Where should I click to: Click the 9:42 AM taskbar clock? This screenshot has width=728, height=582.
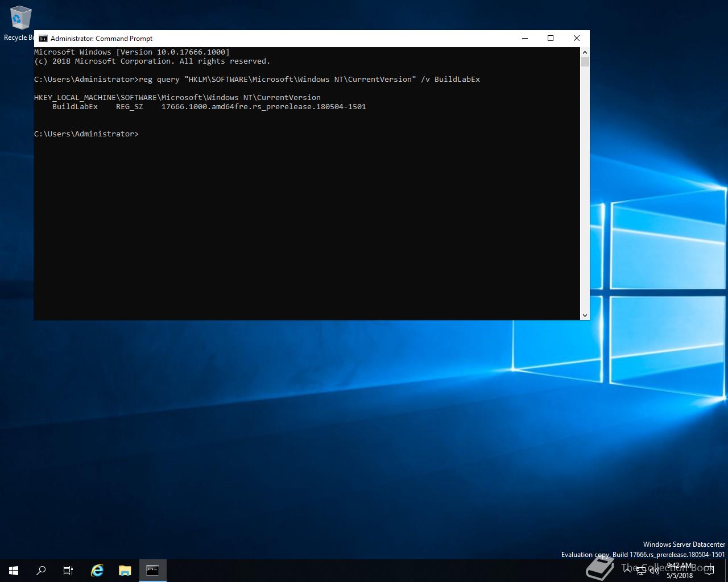pyautogui.click(x=680, y=571)
